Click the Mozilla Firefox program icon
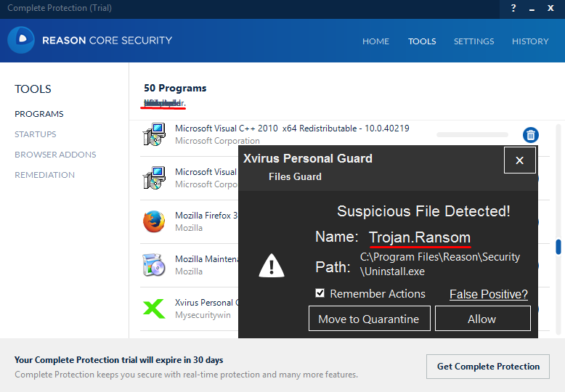This screenshot has width=565, height=392. [154, 221]
